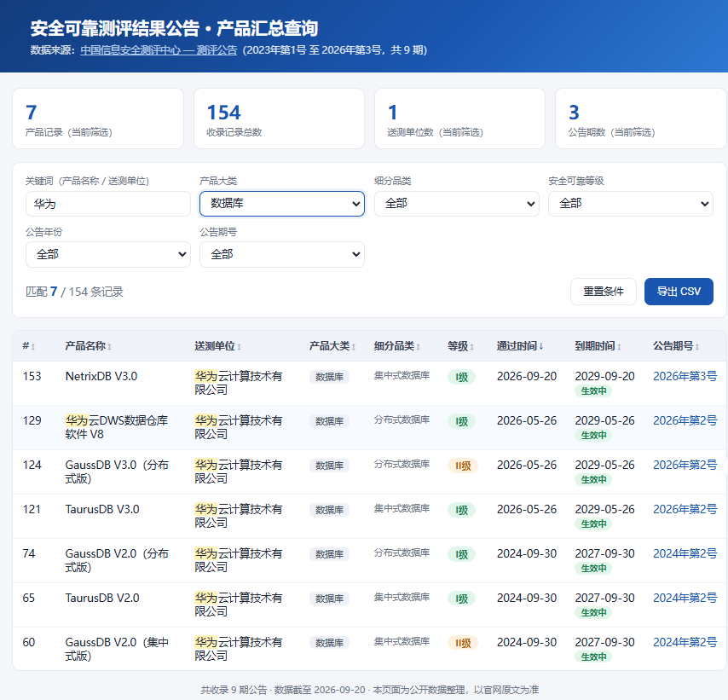Sort by 通过时间 column header
Viewport: 728px width, 700px height.
point(520,346)
